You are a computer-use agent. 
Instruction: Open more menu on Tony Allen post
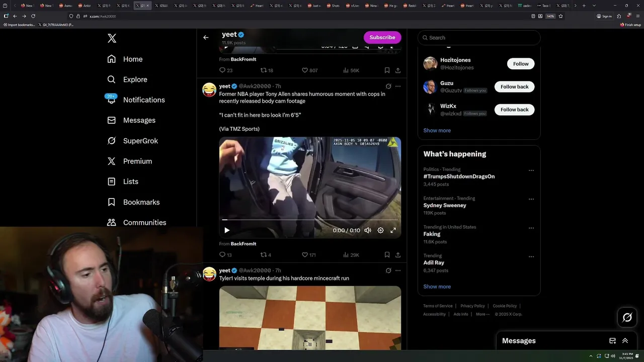[398, 86]
